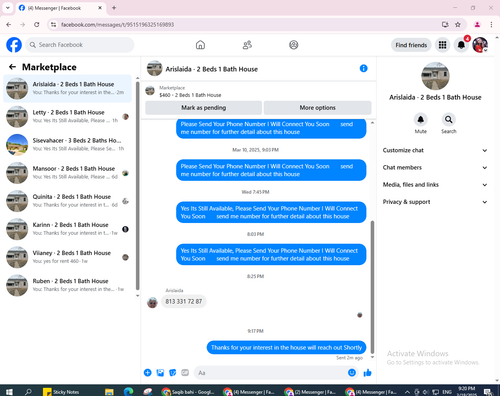This screenshot has width=500, height=396.
Task: Mute the Arislaida conversation
Action: tap(421, 119)
